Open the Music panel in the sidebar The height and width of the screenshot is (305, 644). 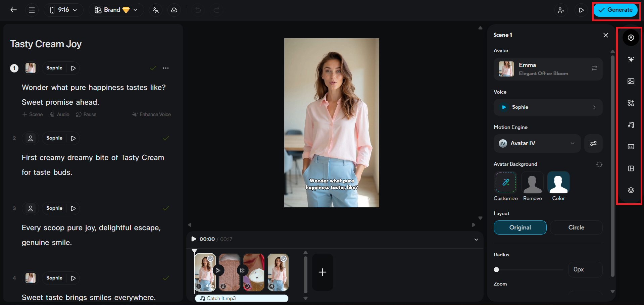[x=631, y=125]
